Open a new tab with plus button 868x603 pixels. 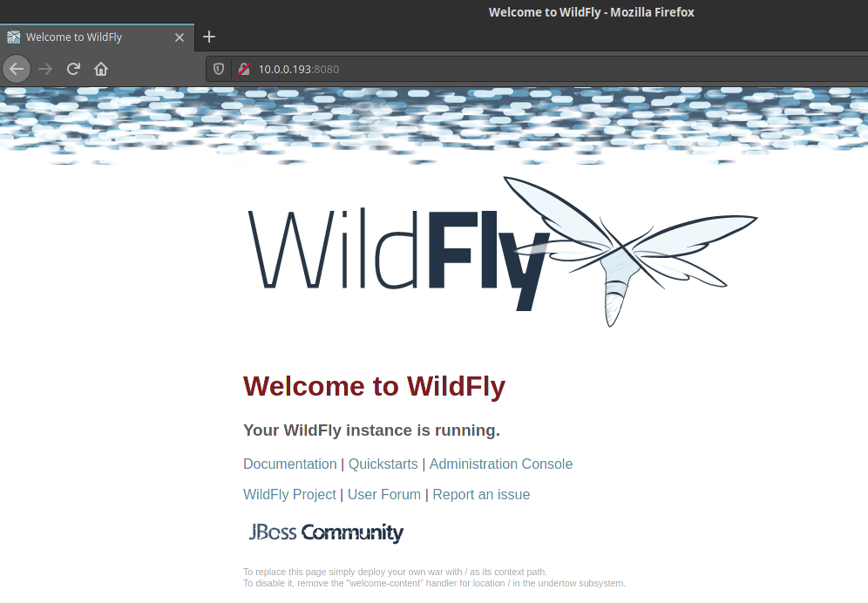click(x=208, y=37)
